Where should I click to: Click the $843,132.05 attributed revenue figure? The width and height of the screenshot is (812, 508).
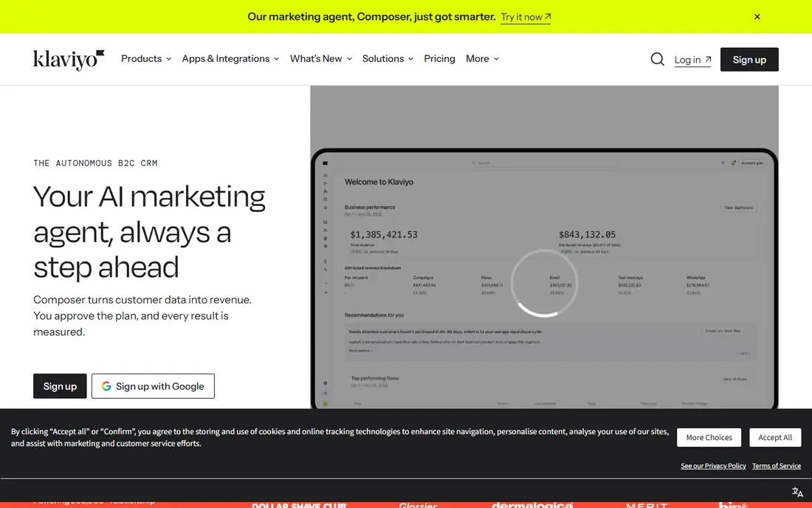[588, 235]
